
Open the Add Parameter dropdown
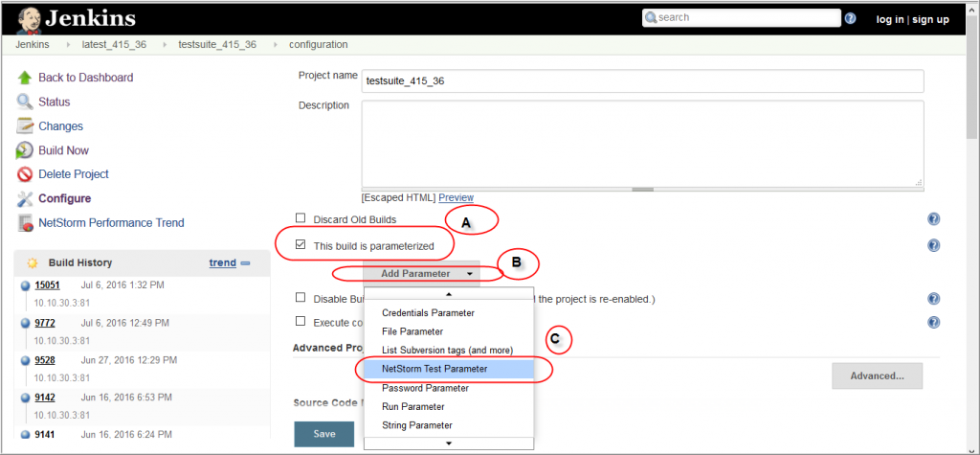[x=421, y=274]
